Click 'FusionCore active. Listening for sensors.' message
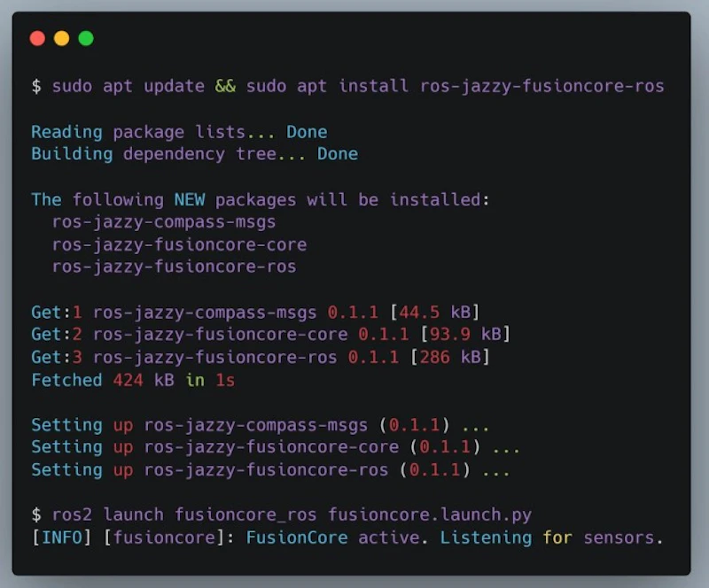The image size is (709, 588). click(455, 538)
